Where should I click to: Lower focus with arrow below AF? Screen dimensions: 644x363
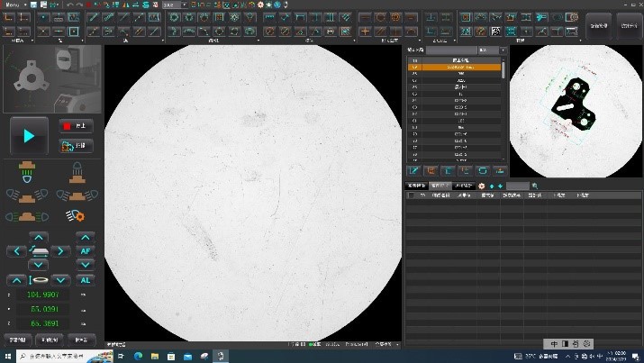click(x=86, y=265)
